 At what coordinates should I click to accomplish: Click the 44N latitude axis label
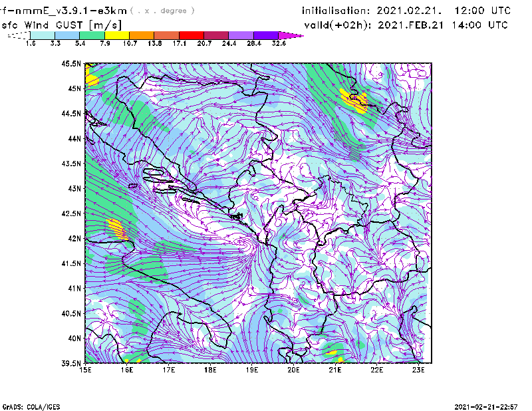(x=74, y=138)
